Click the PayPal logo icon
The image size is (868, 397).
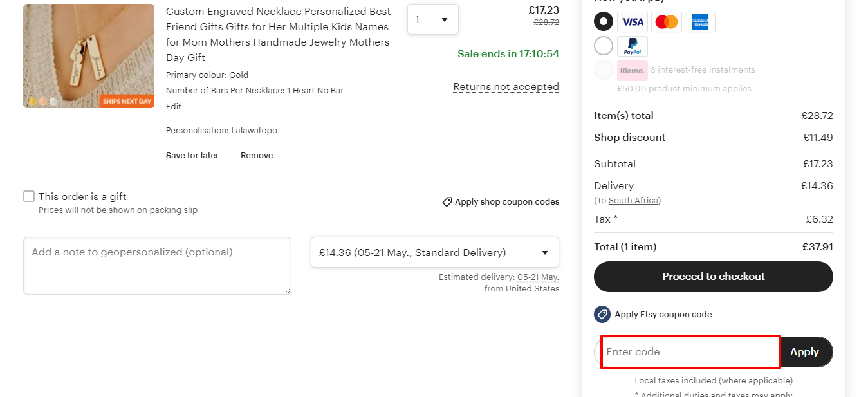[x=633, y=46]
